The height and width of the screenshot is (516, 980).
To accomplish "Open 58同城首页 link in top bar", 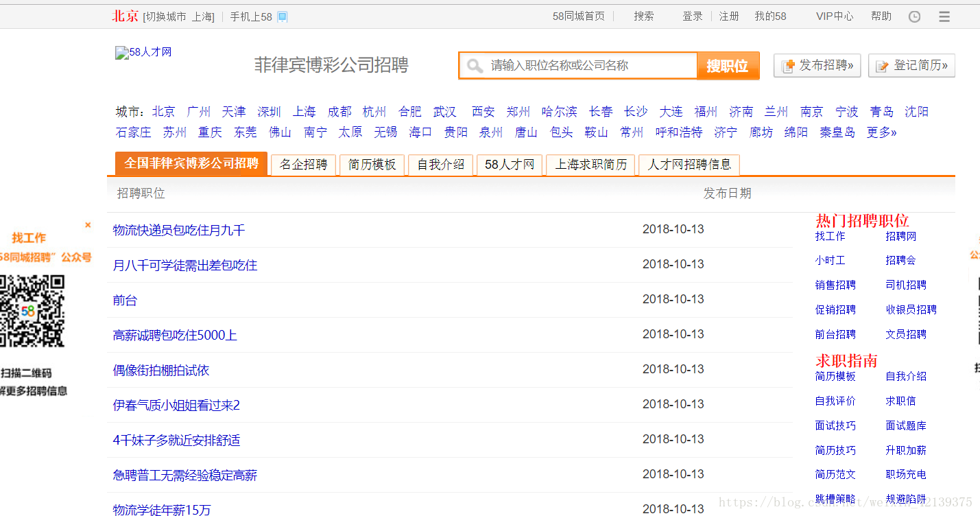I will tap(579, 16).
